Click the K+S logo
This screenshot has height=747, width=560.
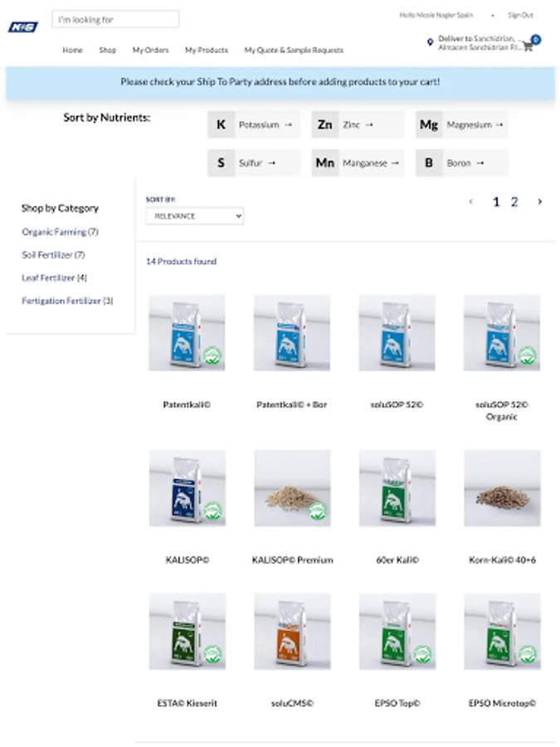click(x=23, y=27)
